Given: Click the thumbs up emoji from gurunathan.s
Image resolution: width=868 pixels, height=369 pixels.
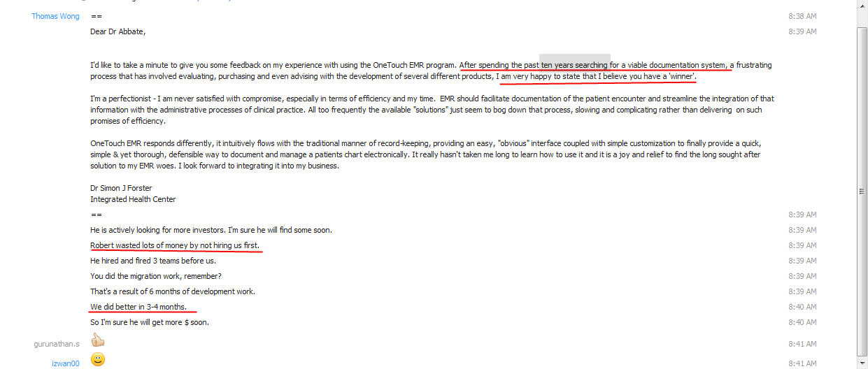Looking at the screenshot, I should [x=97, y=341].
